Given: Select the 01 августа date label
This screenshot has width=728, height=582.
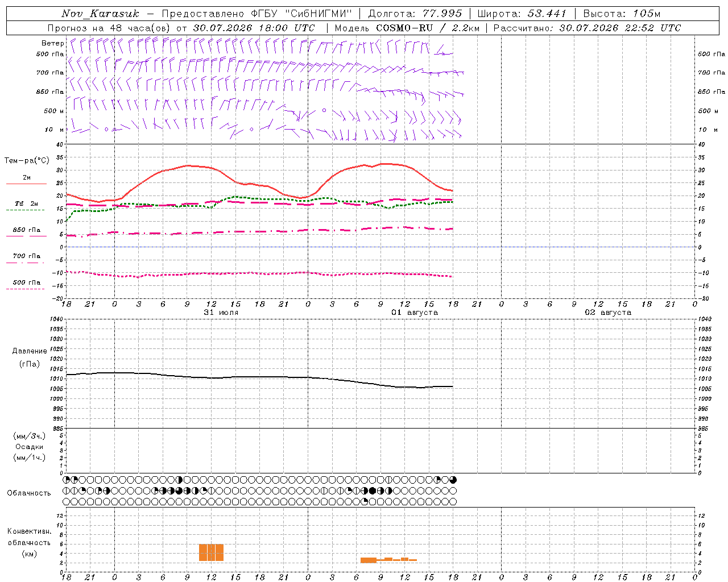Looking at the screenshot, I should tap(415, 313).
